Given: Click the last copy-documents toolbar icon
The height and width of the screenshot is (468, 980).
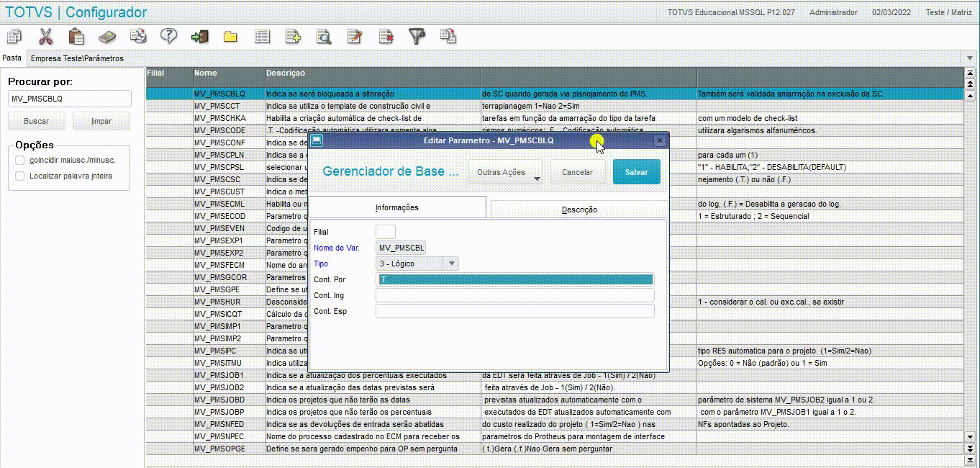Looking at the screenshot, I should tap(448, 36).
